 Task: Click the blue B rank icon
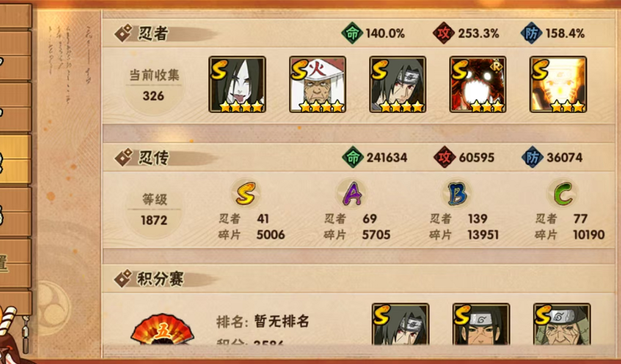tap(457, 193)
